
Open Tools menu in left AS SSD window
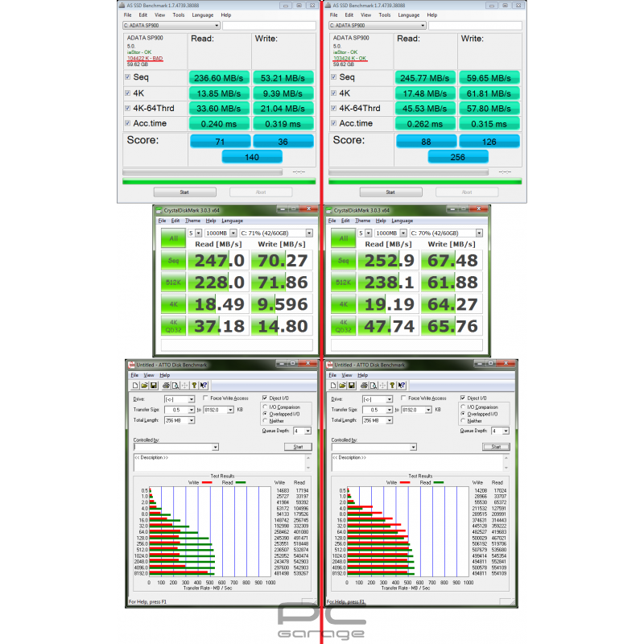tap(178, 14)
